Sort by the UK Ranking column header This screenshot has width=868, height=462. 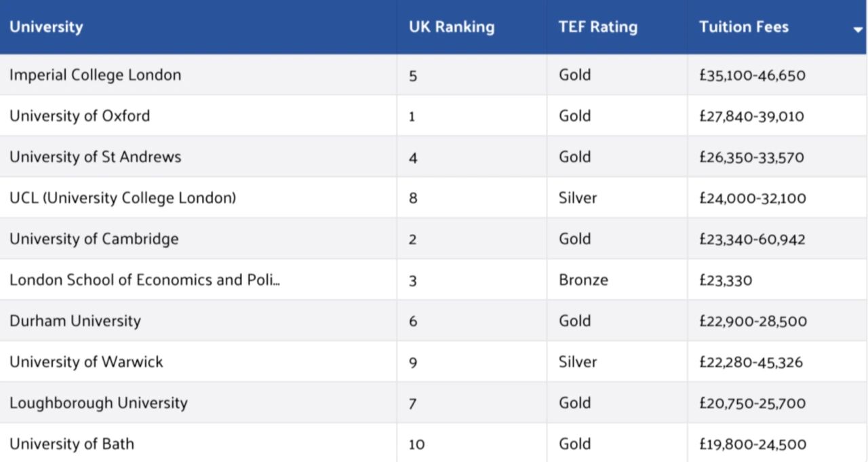click(x=452, y=27)
